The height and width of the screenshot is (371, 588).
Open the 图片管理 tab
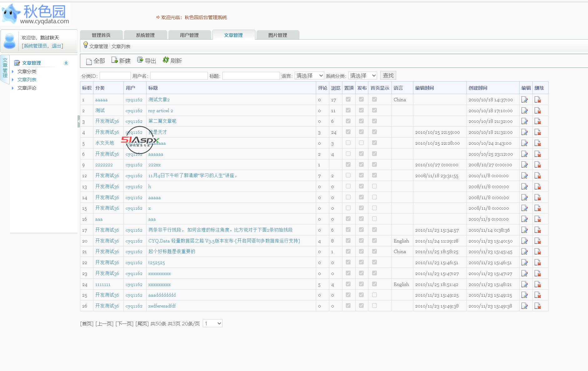(278, 35)
